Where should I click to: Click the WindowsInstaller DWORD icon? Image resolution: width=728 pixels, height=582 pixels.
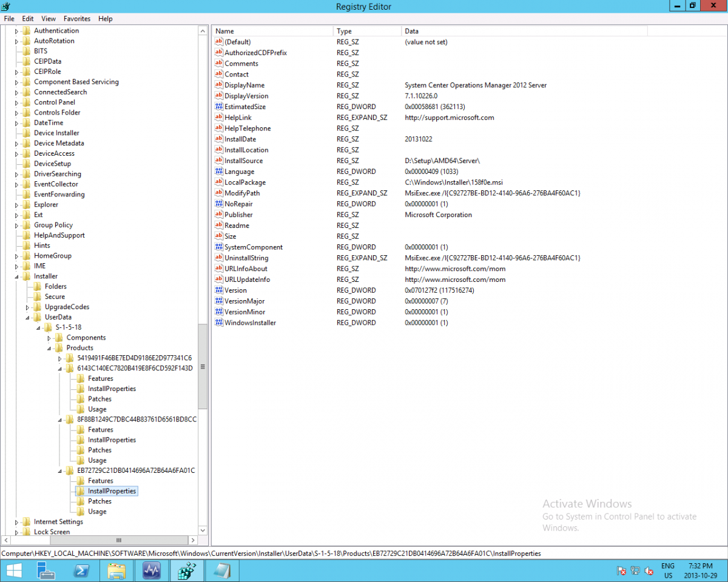click(219, 323)
